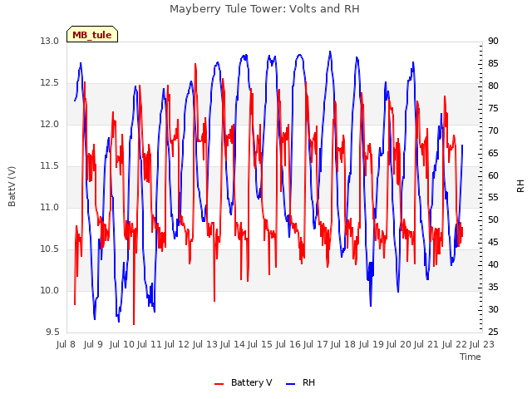This screenshot has height=399, width=532.
Task: Click the 11.0 voltage axis value
Action: (50, 207)
